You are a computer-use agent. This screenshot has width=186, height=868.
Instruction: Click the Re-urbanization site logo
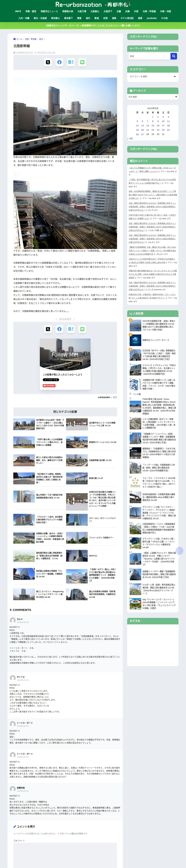click(93, 5)
